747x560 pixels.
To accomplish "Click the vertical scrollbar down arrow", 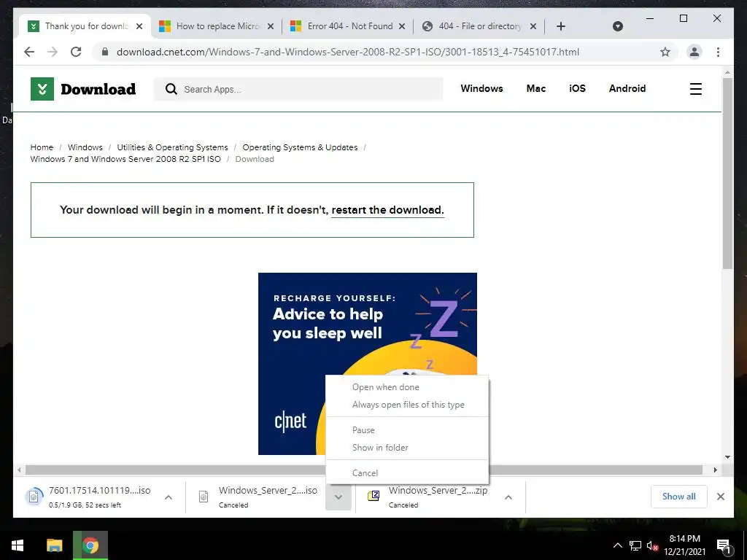I will tap(727, 457).
